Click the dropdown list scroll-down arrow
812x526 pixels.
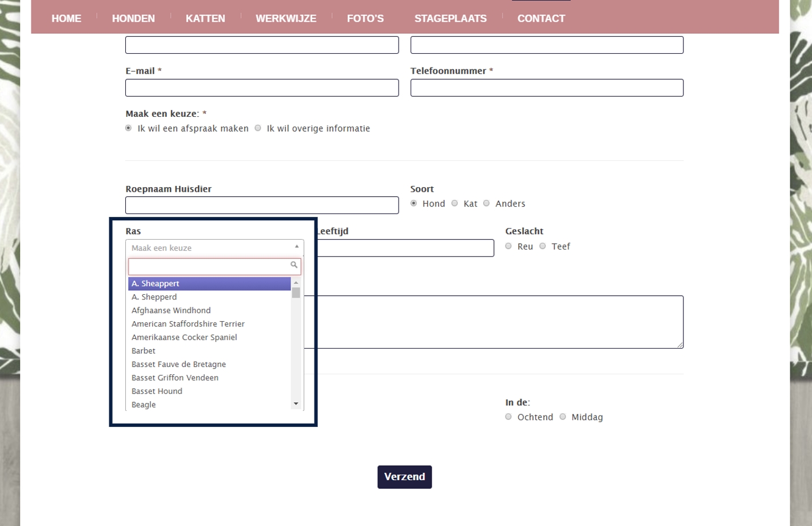point(296,404)
